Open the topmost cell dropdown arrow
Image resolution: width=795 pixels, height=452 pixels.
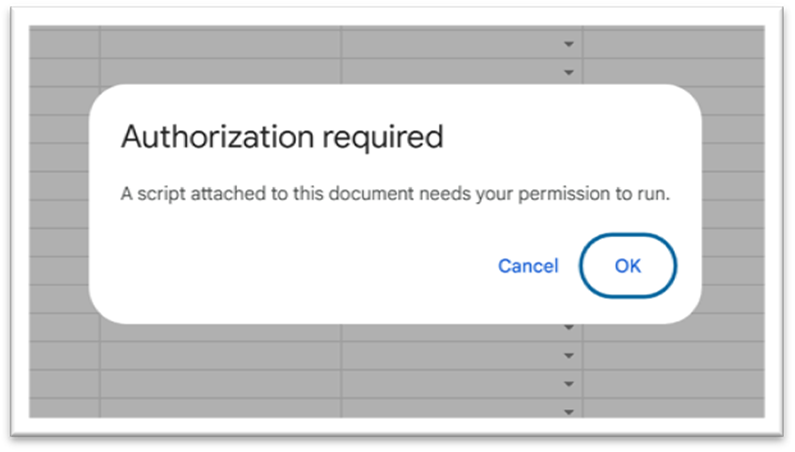(x=569, y=44)
